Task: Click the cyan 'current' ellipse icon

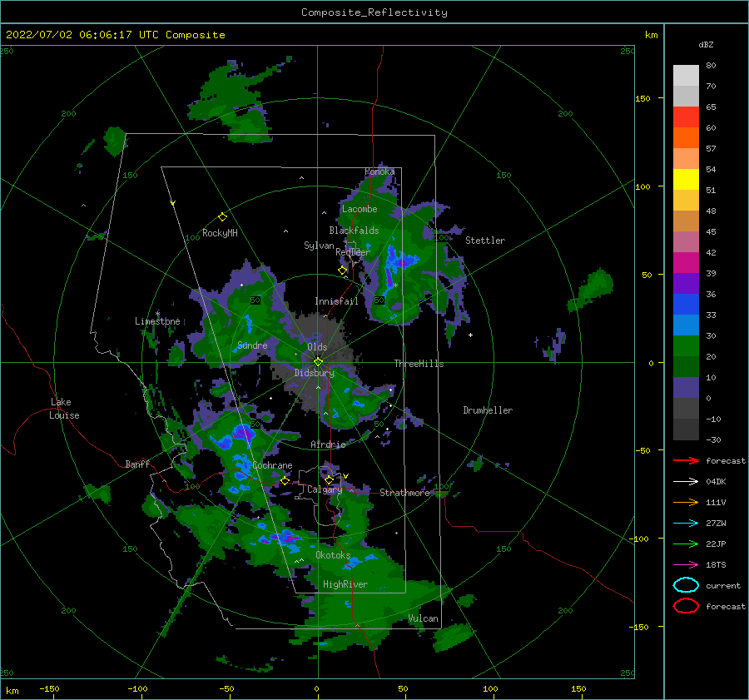Action: pyautogui.click(x=686, y=585)
